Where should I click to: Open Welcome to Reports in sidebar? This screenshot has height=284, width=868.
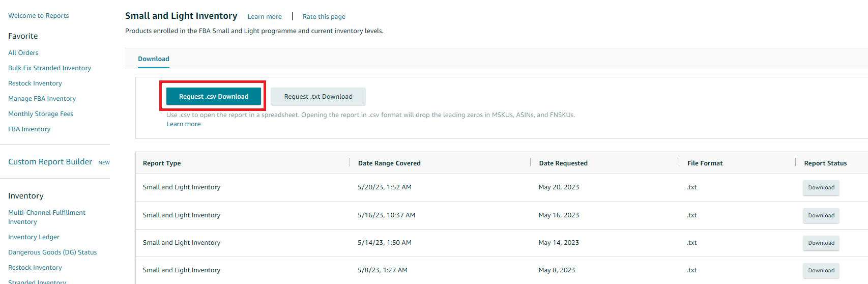point(39,16)
